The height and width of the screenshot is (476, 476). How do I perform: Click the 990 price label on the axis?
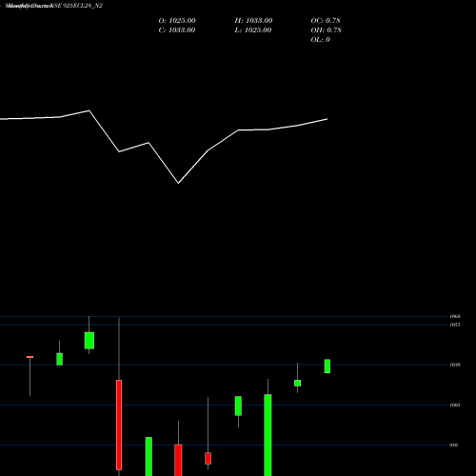[x=454, y=445]
